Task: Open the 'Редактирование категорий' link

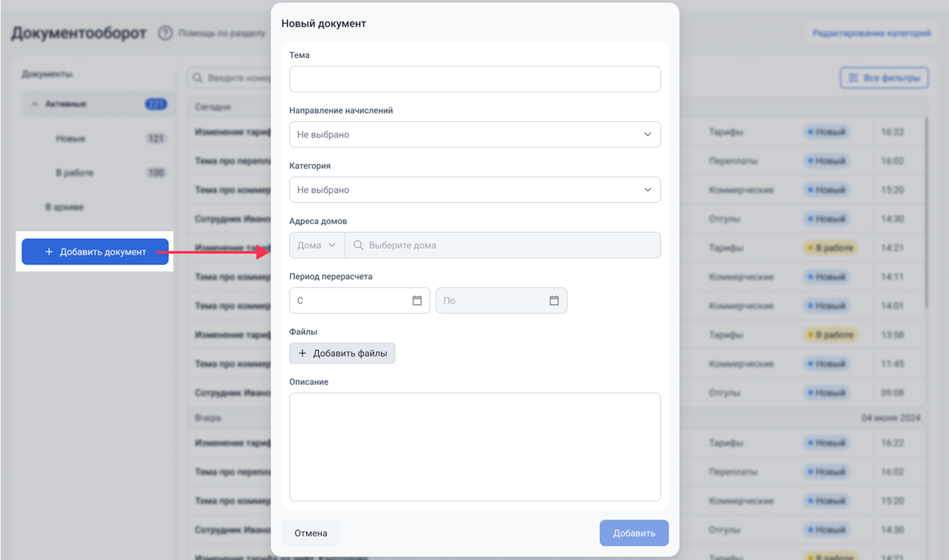Action: click(x=871, y=33)
